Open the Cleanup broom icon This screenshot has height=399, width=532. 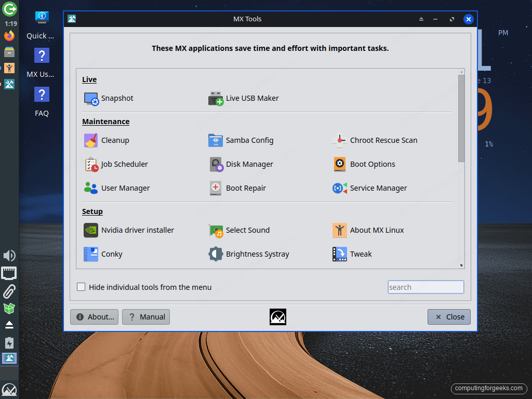pyautogui.click(x=91, y=140)
